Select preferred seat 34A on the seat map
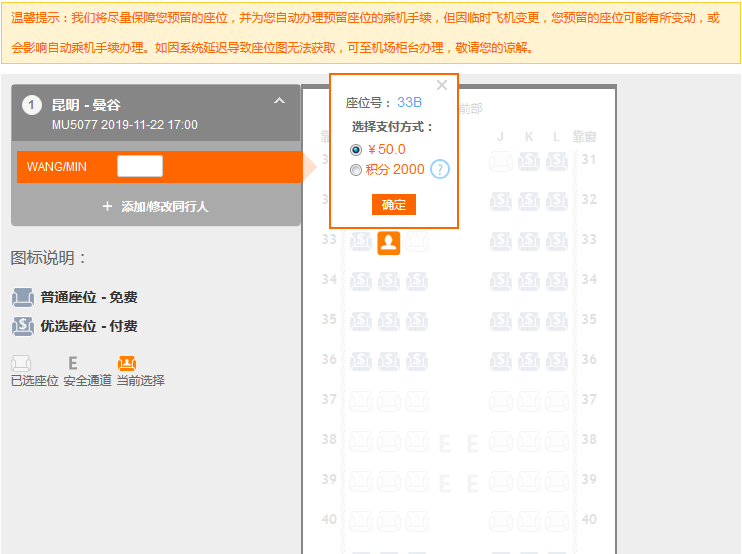 pos(360,281)
